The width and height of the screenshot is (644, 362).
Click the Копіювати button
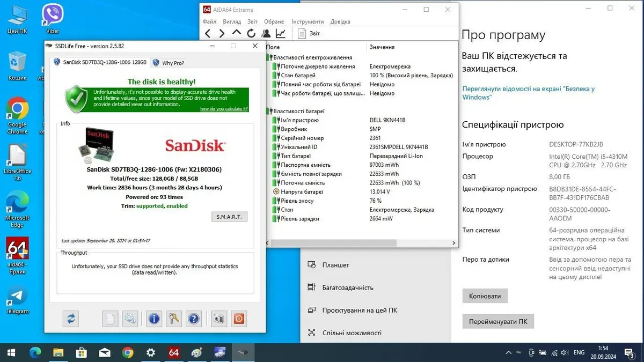[485, 296]
